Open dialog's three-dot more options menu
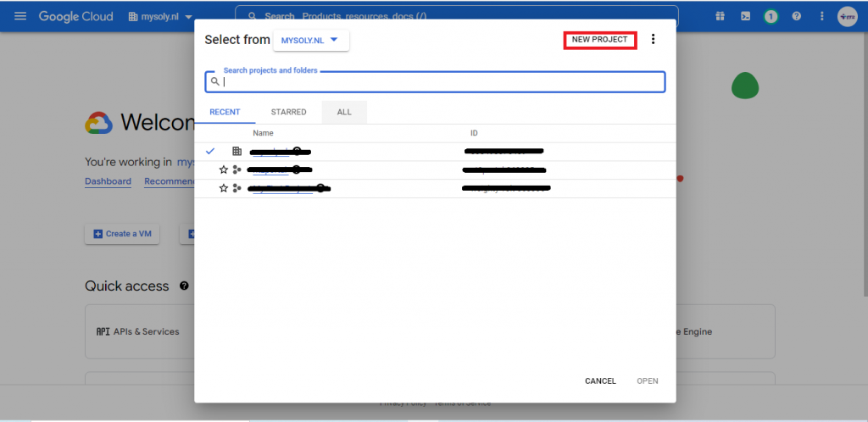This screenshot has width=868, height=422. pyautogui.click(x=654, y=39)
